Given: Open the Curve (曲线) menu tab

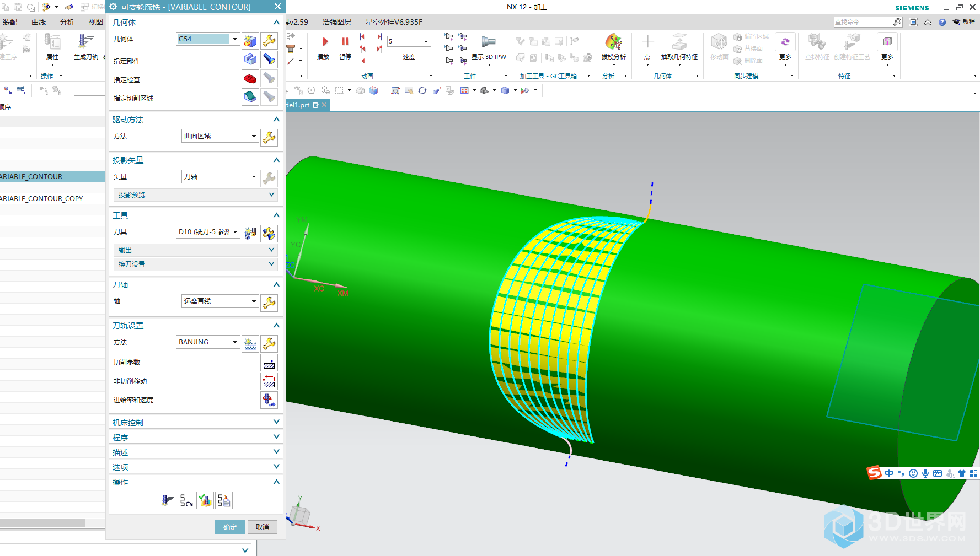Looking at the screenshot, I should tap(39, 22).
